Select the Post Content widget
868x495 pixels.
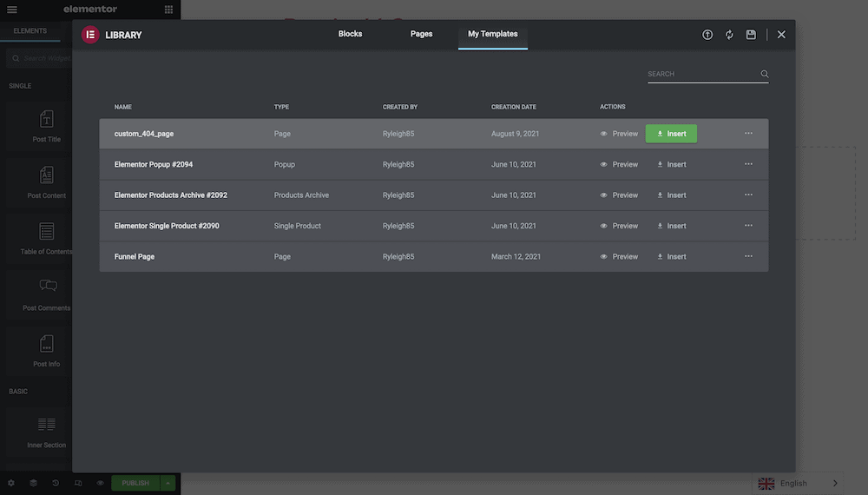tap(47, 182)
